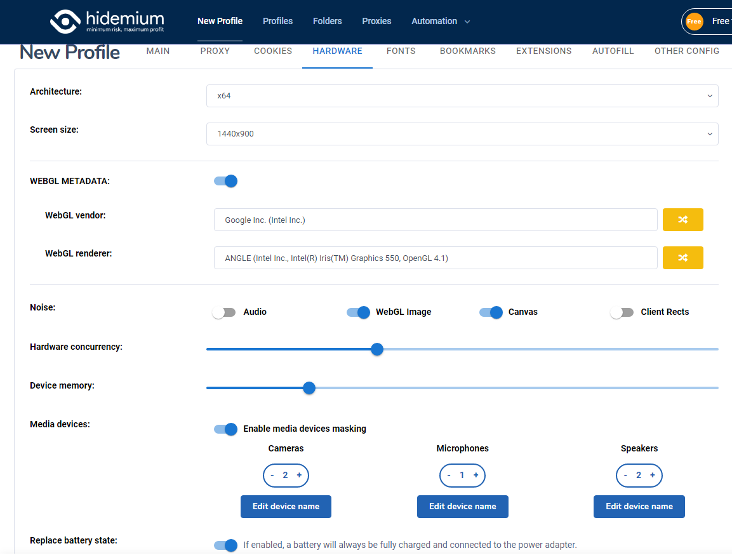
Task: Click the Hidemium logo
Action: pyautogui.click(x=107, y=21)
